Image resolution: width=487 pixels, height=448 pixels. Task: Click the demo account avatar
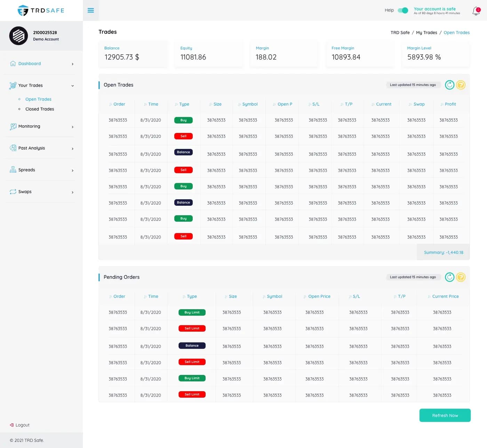(18, 36)
